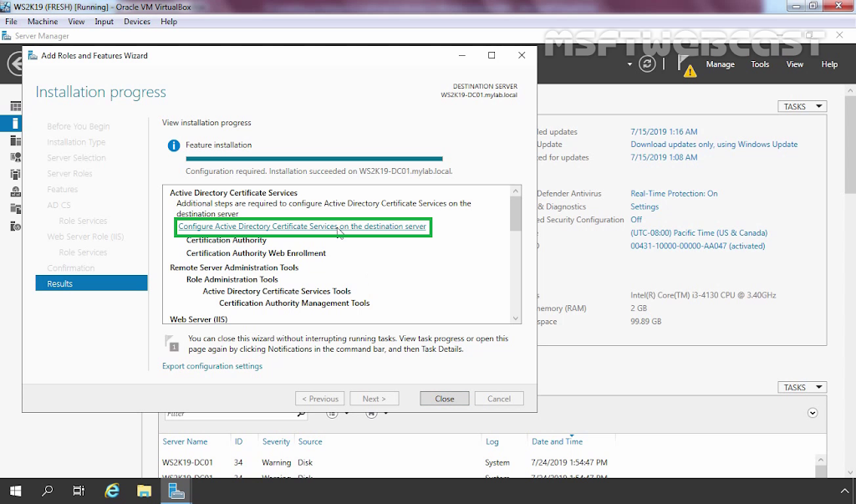Open the Server Manager Manage menu
The width and height of the screenshot is (856, 504).
720,64
